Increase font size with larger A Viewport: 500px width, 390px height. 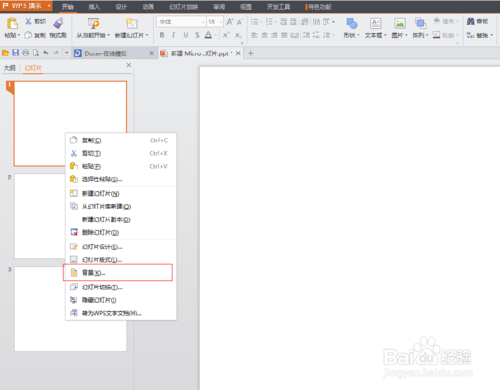[230, 22]
